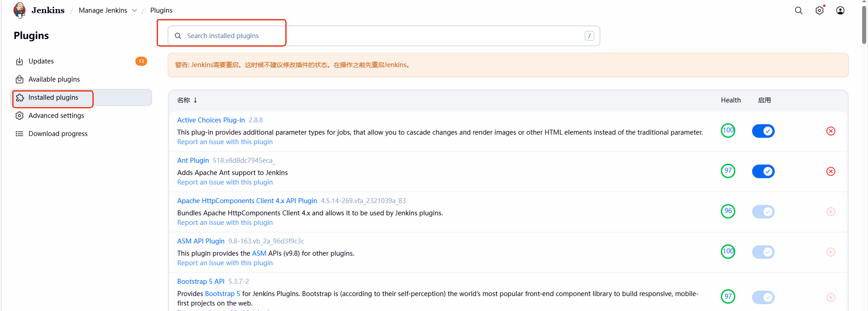Screen dimensions: 868x311
Task: Open global search magnifier icon in header
Action: [x=799, y=10]
